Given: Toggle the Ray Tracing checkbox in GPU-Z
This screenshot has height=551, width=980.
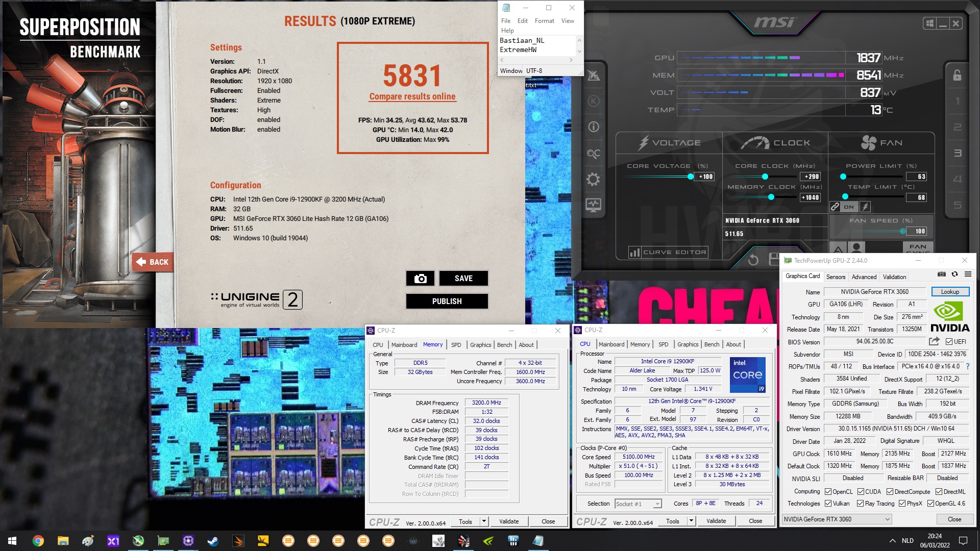Looking at the screenshot, I should (861, 504).
